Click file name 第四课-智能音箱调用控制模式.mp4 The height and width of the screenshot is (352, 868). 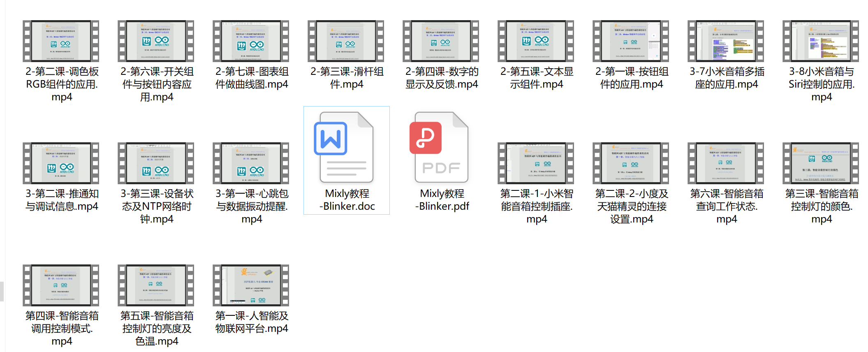coord(62,329)
